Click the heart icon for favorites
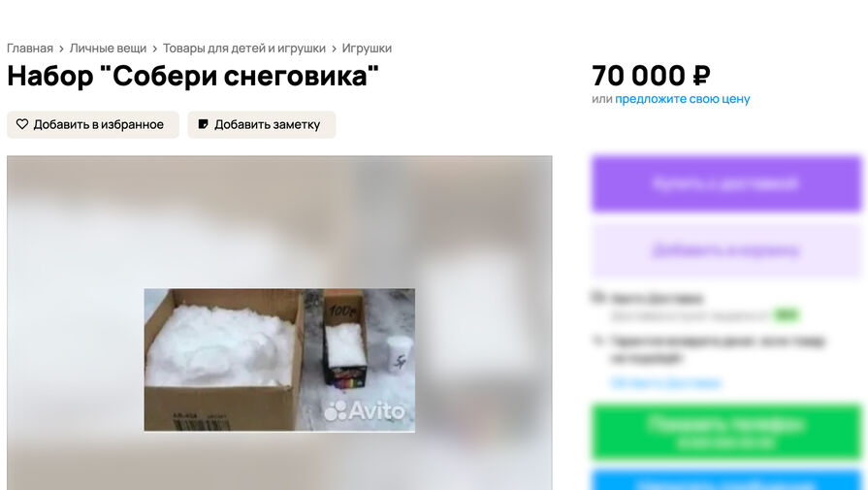Screen dimensions: 868x490 pos(22,124)
